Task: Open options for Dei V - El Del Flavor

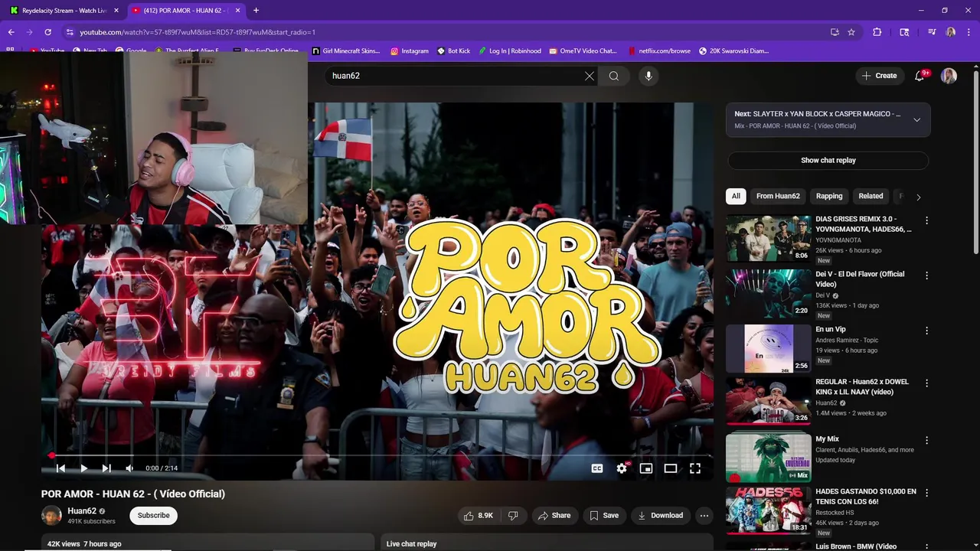Action: tap(926, 275)
